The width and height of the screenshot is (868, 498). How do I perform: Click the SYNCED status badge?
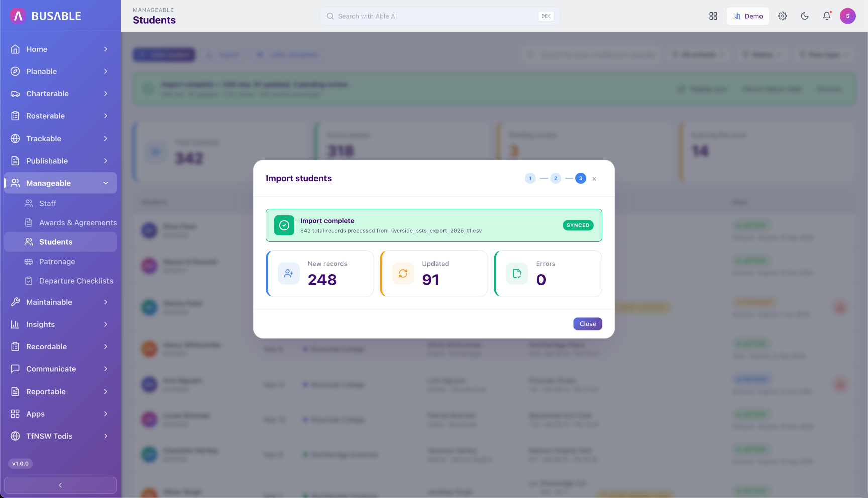tap(578, 225)
